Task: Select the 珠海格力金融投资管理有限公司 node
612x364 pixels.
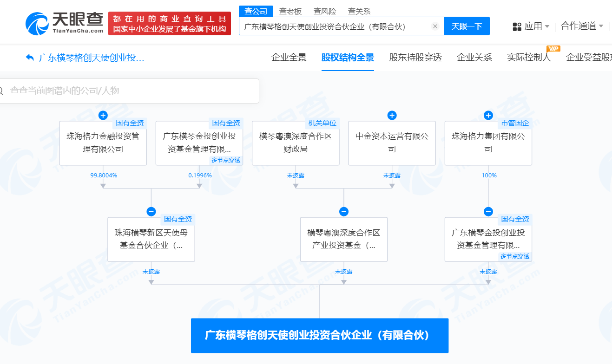Action: (103, 143)
